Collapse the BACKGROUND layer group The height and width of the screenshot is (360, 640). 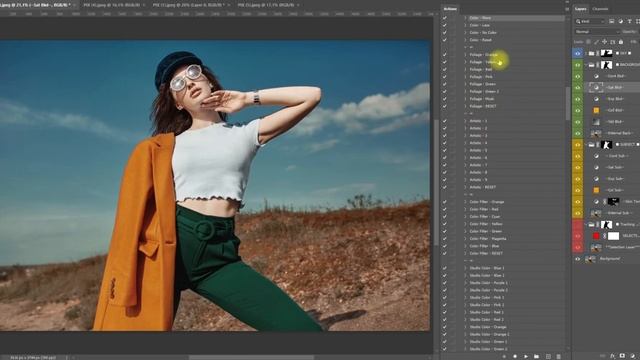586,65
